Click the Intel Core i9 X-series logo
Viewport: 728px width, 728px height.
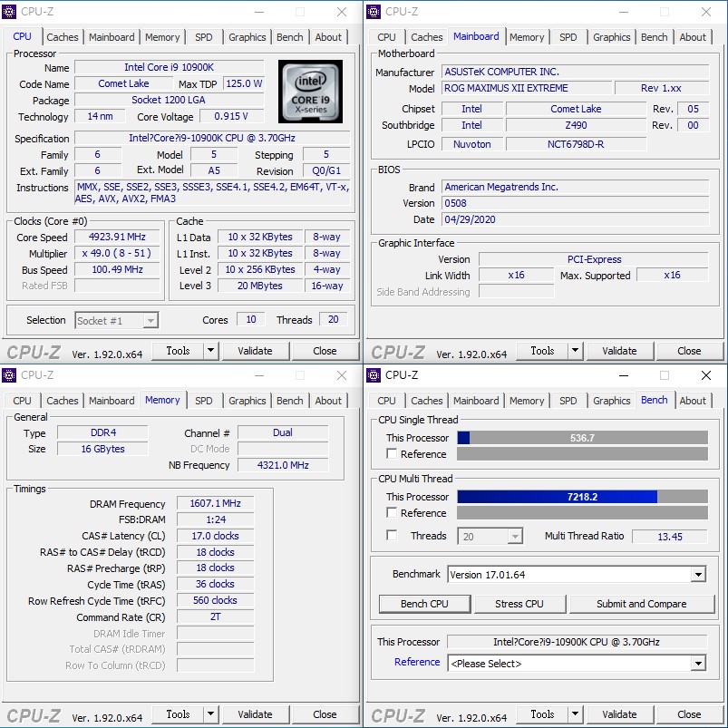tap(310, 92)
